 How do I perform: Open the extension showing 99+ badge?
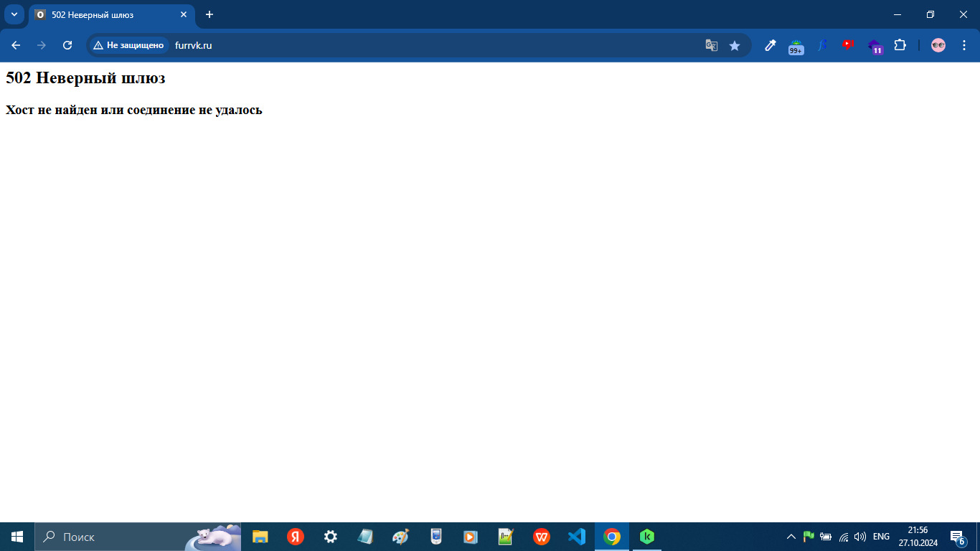click(x=796, y=46)
